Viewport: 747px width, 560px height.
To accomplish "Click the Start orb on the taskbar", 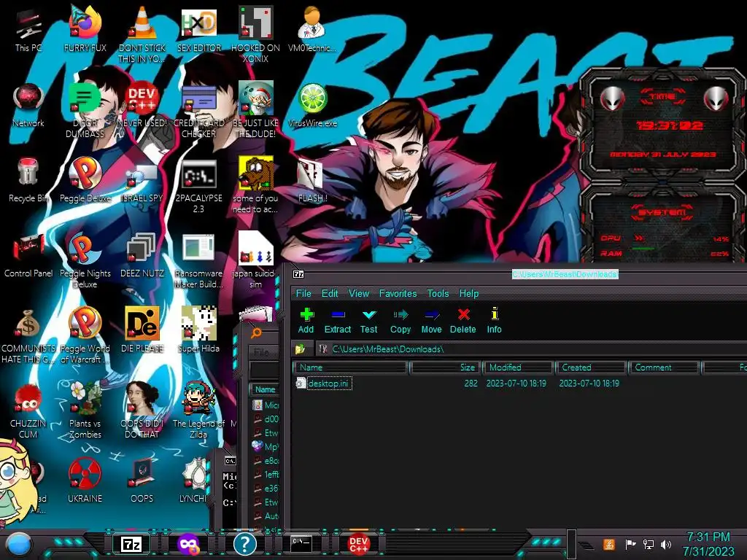I will 19,544.
